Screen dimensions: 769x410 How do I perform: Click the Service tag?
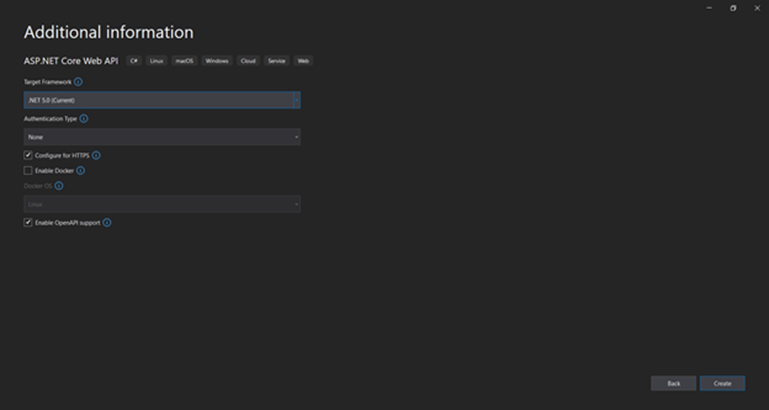pyautogui.click(x=277, y=61)
